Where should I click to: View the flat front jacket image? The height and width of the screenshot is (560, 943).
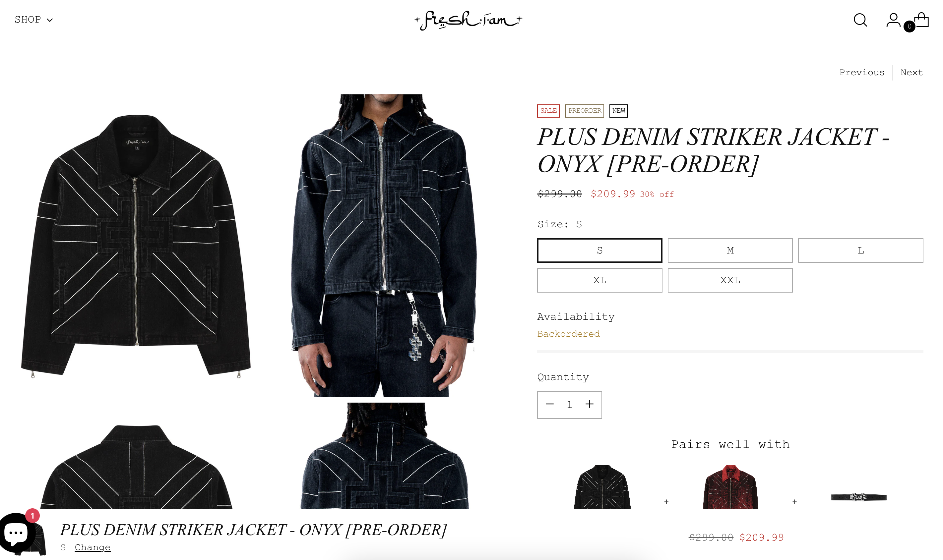(x=136, y=245)
